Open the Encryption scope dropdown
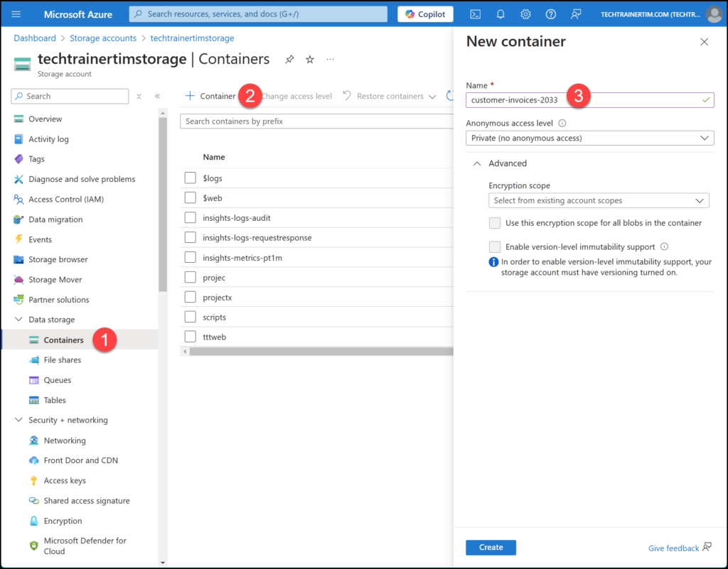 [599, 200]
